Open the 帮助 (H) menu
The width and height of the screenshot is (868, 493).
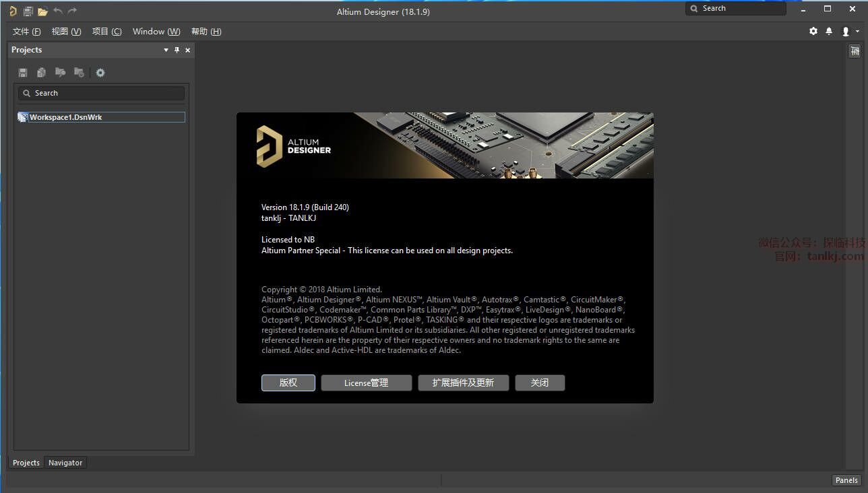pyautogui.click(x=206, y=32)
